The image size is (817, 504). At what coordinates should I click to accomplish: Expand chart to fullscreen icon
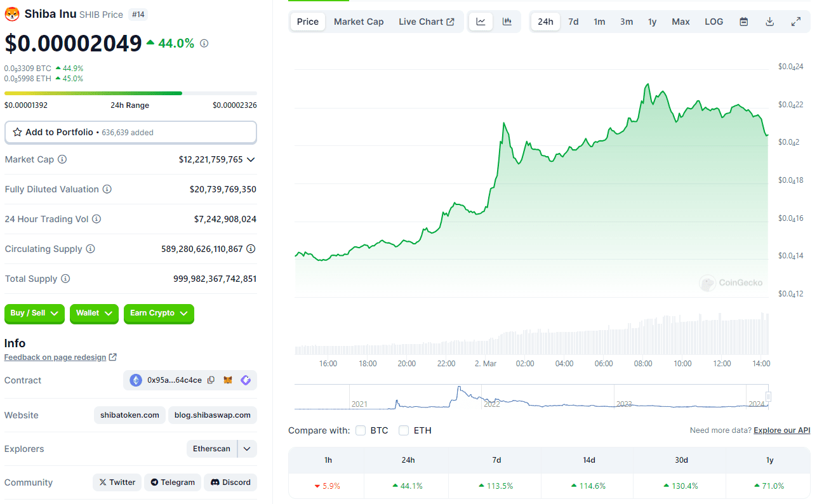click(795, 22)
